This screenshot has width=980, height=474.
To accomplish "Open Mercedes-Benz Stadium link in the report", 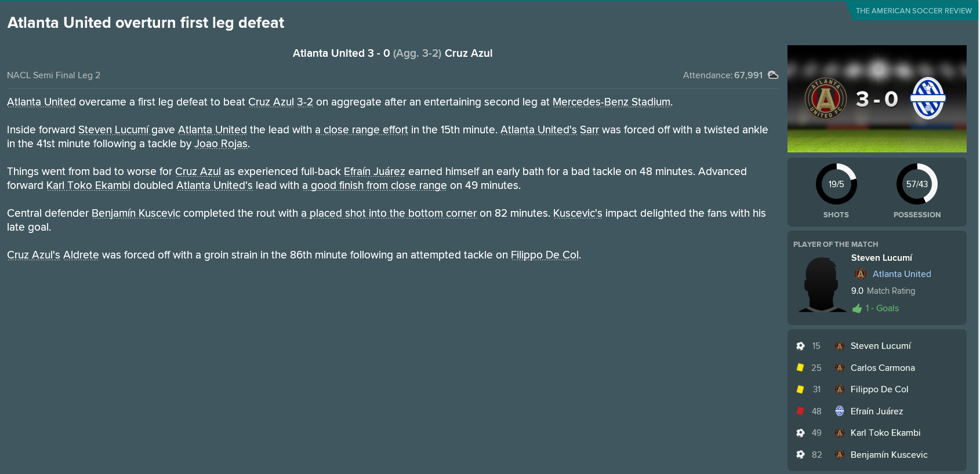I will pos(611,102).
